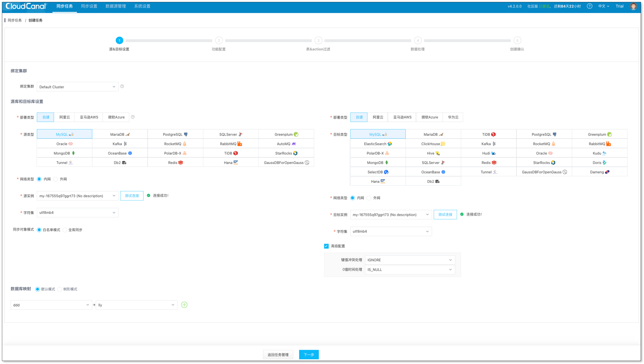Select OceanBase as source type
Image resolution: width=644 pixels, height=364 pixels.
120,153
